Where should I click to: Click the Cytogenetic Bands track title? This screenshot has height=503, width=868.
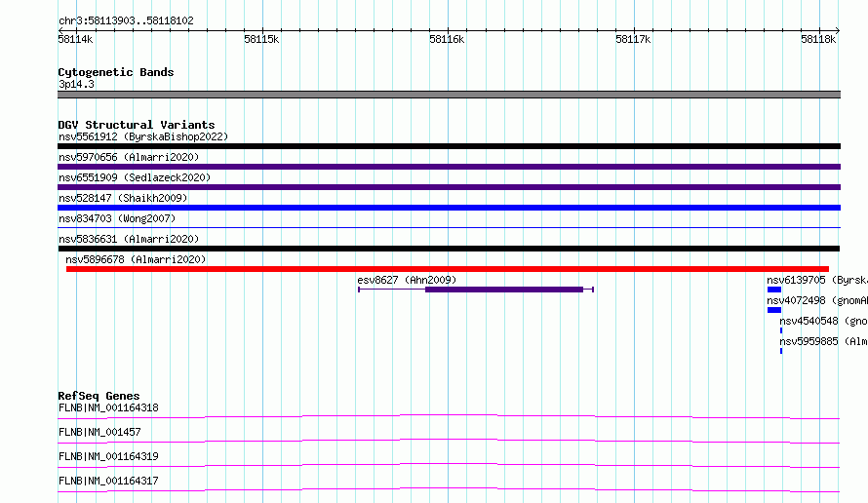pos(116,72)
